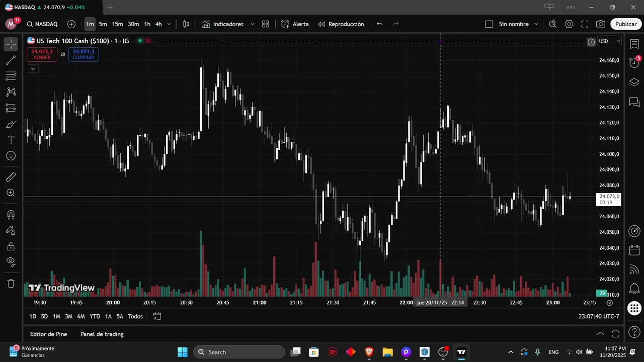Click the trash remove objects icon
644x362 pixels.
11,283
